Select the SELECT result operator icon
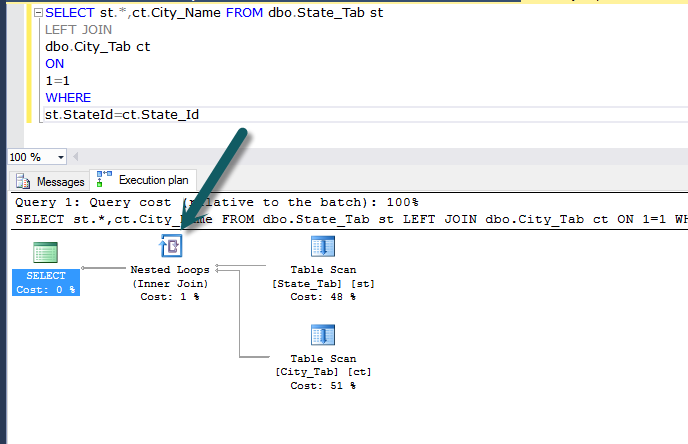The height and width of the screenshot is (444, 688). 46,252
